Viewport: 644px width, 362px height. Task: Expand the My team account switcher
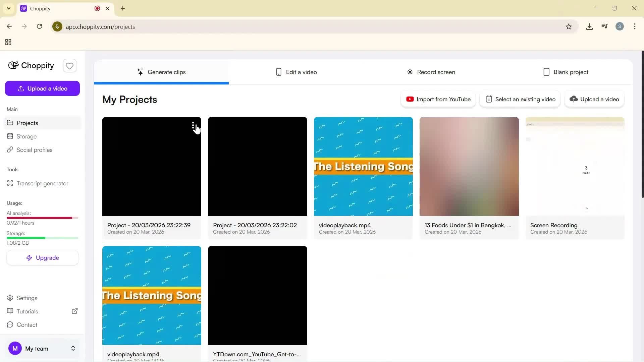pos(73,348)
